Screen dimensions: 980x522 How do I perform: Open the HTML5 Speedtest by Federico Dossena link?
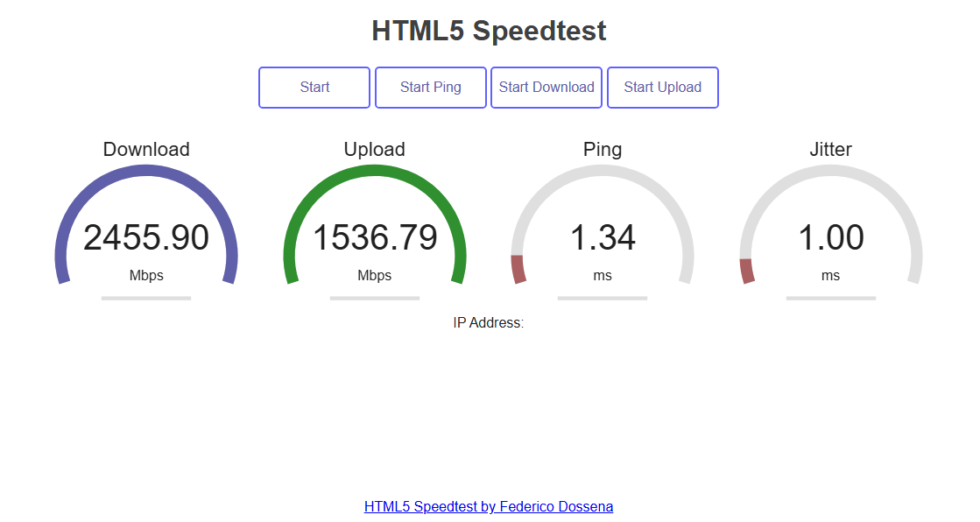pos(489,506)
